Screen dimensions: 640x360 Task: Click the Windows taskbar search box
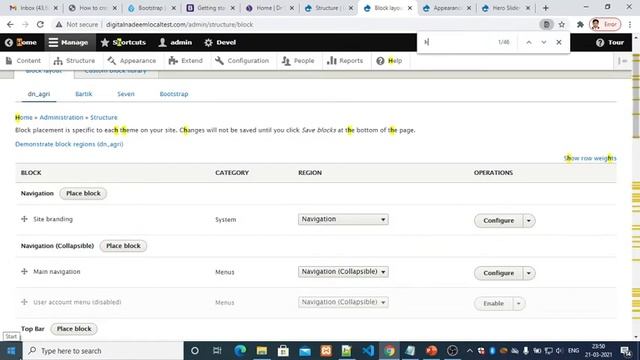[102, 351]
